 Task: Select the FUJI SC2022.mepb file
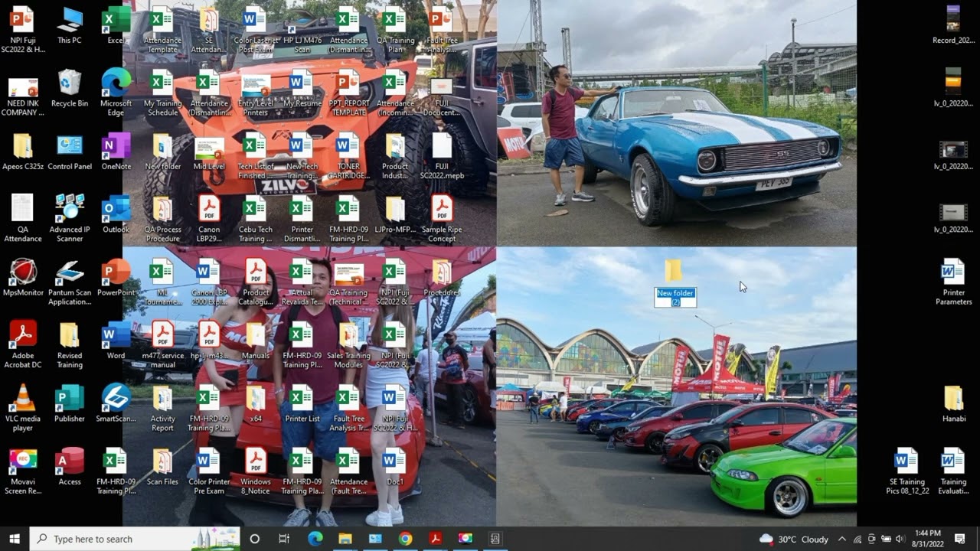click(442, 156)
